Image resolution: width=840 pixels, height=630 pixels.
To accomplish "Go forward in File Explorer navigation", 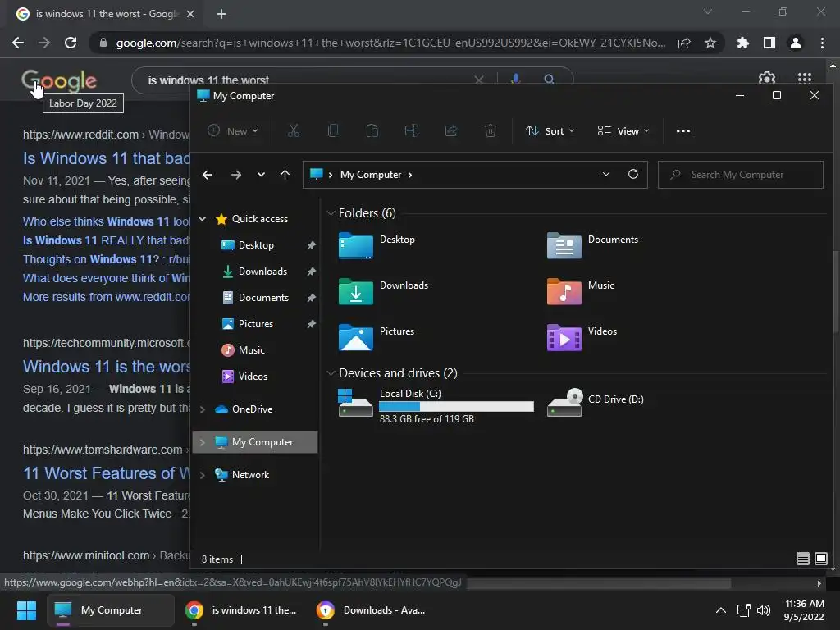I will click(x=235, y=175).
